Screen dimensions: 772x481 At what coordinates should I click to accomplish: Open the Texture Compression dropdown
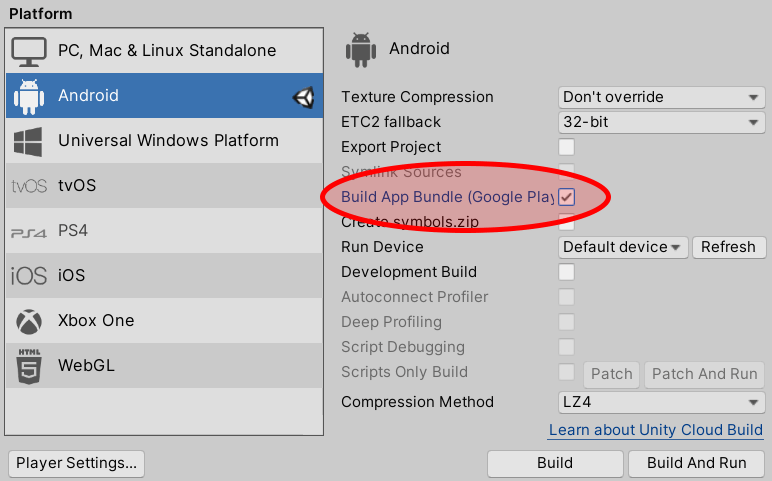point(661,97)
